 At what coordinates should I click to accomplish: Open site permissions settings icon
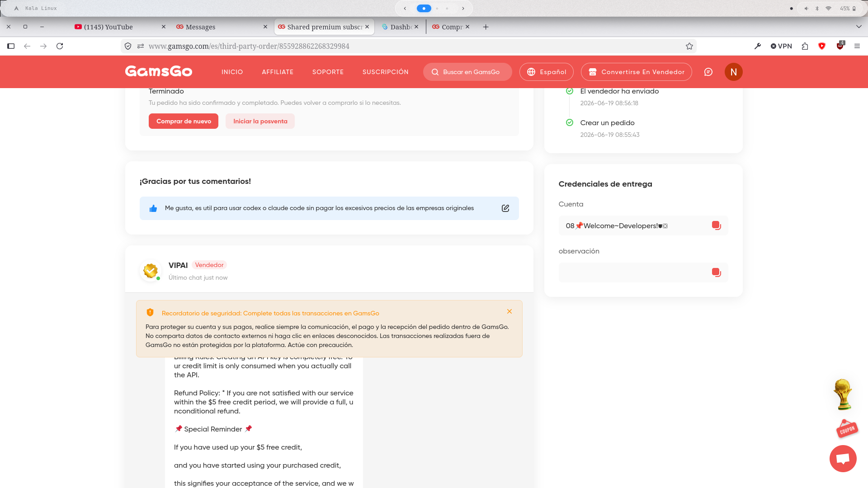[x=141, y=46]
